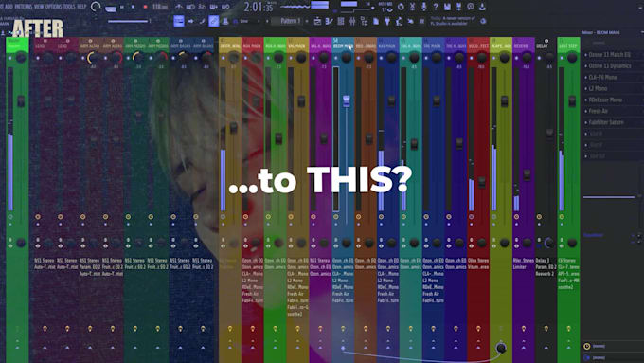Click the BECOM MAIN volume fader handle
This screenshot has height=363, width=644.
click(347, 100)
